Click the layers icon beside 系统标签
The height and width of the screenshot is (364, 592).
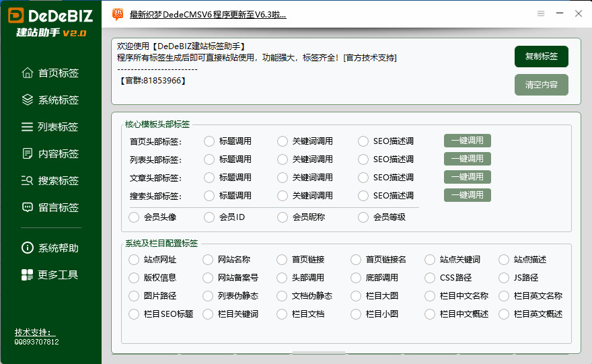(x=28, y=100)
